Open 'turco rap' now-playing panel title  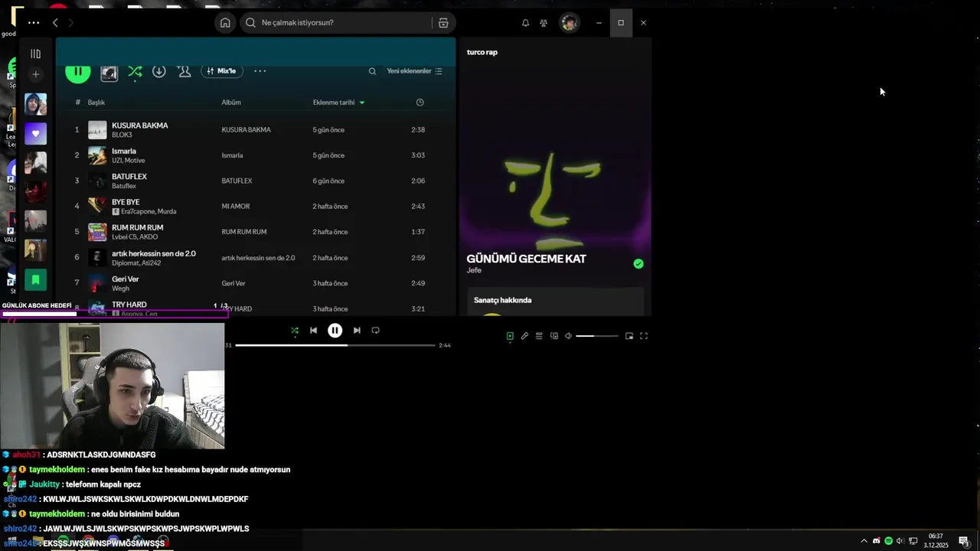[482, 52]
